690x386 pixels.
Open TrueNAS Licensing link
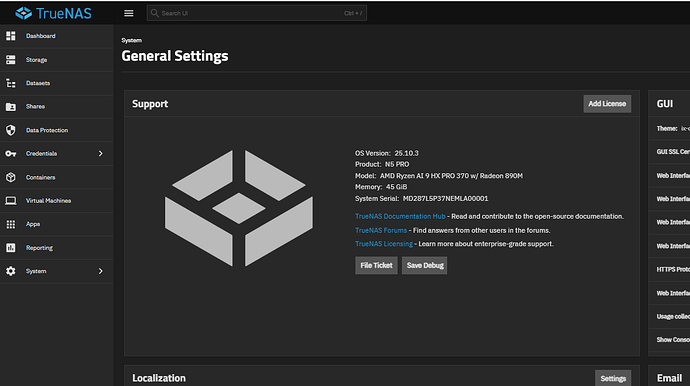(384, 244)
